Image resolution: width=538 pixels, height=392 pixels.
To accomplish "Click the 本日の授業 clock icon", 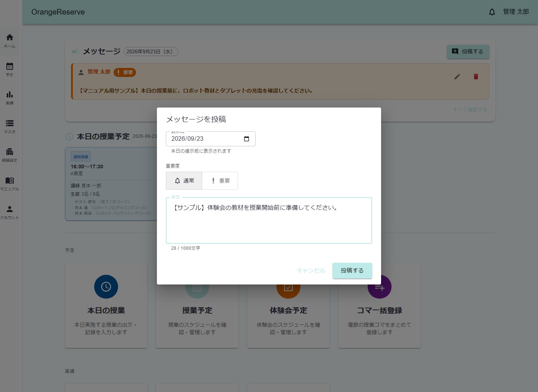I will [x=106, y=287].
